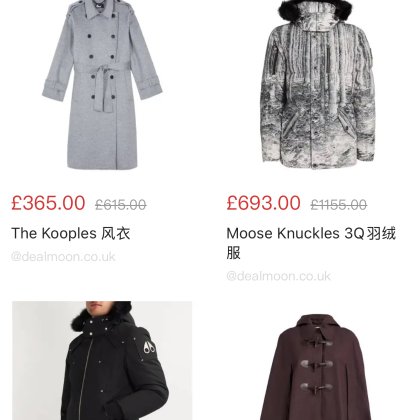Open the Moose Knuckles printed parka image
The image size is (420, 420).
click(x=318, y=85)
